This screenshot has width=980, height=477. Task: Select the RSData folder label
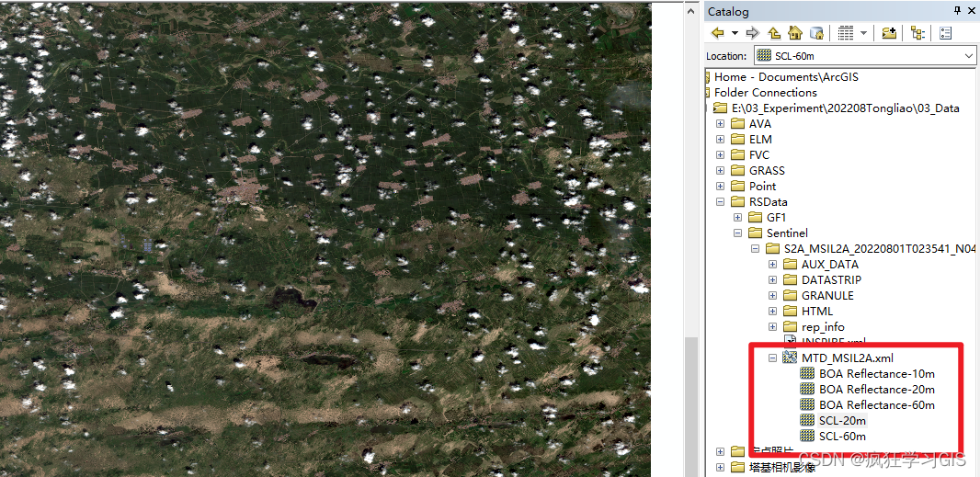(769, 202)
